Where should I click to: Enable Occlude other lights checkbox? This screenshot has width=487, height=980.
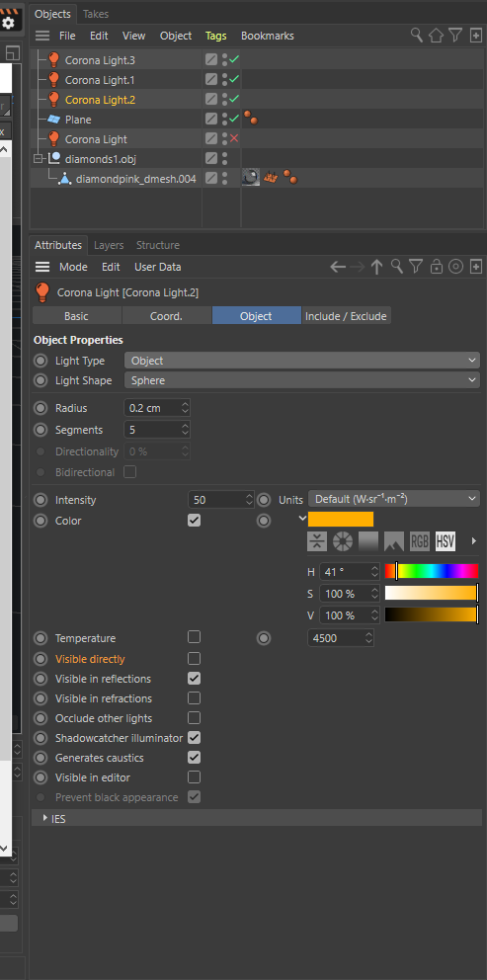coord(195,717)
